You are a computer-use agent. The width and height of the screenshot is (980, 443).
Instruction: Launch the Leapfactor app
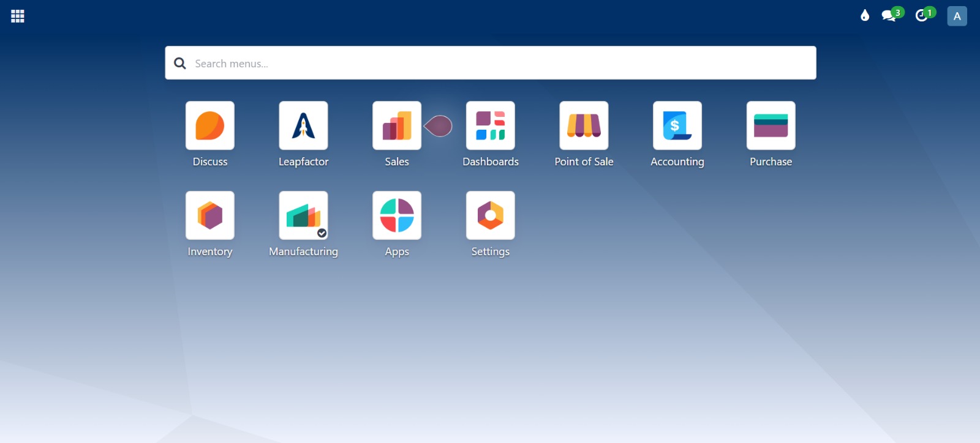(x=303, y=125)
